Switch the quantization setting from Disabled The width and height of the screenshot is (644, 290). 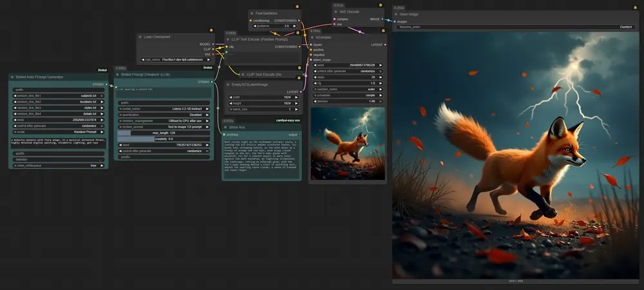click(165, 115)
